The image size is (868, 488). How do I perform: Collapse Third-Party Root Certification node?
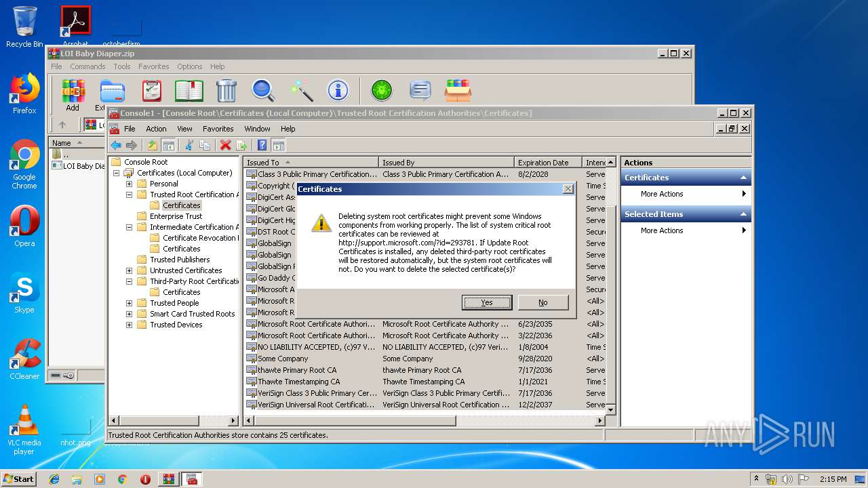tap(129, 281)
